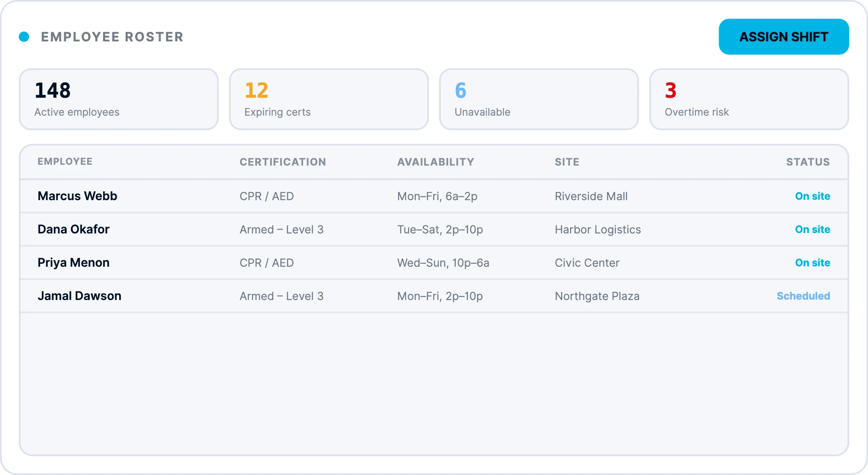
Task: Open Priya Menon's profile
Action: tap(73, 262)
